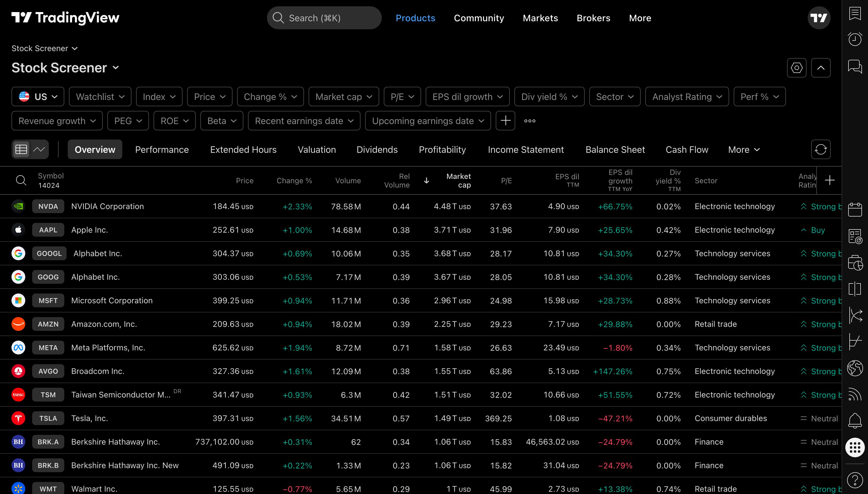868x494 pixels.
Task: Expand the Analyst Rating filter
Action: (687, 96)
